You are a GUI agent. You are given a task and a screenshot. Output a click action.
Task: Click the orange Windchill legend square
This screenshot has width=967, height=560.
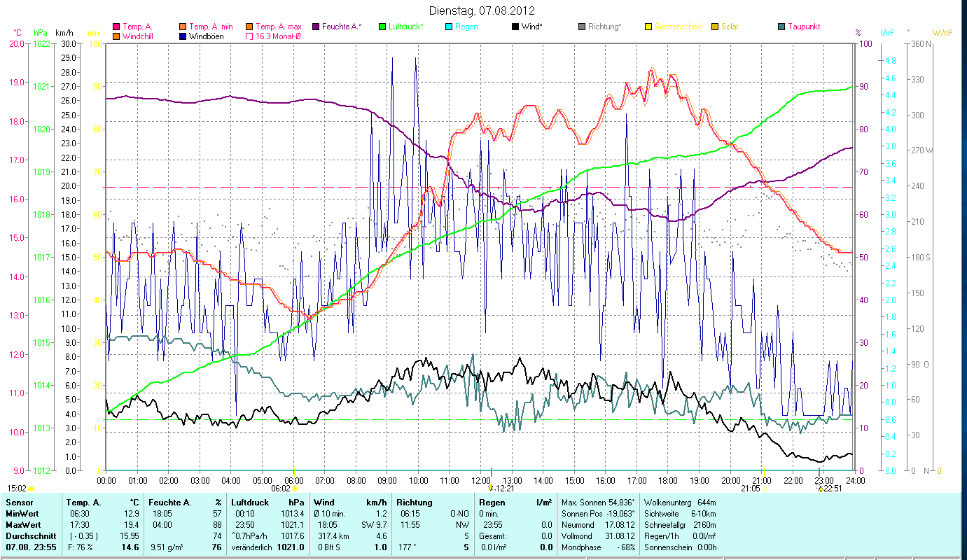pyautogui.click(x=116, y=36)
